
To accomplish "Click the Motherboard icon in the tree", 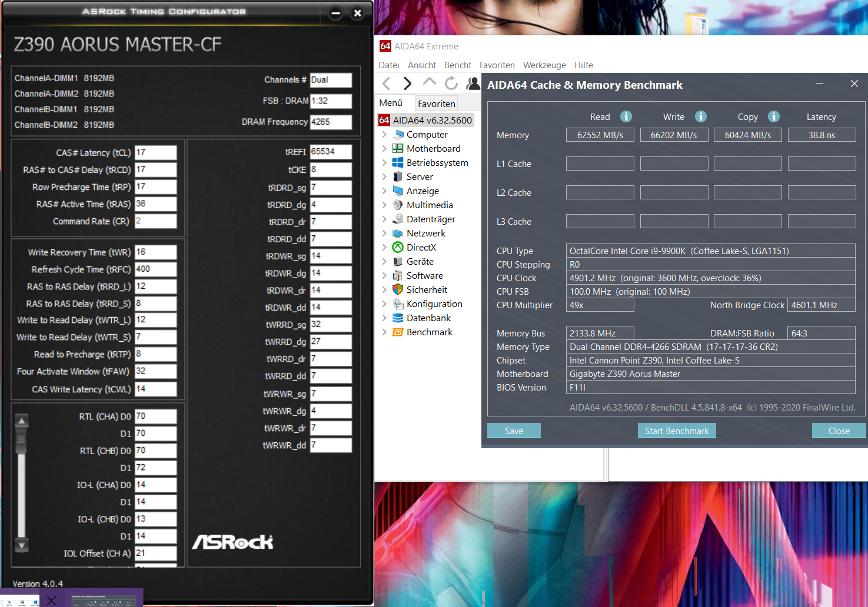I will tap(398, 149).
